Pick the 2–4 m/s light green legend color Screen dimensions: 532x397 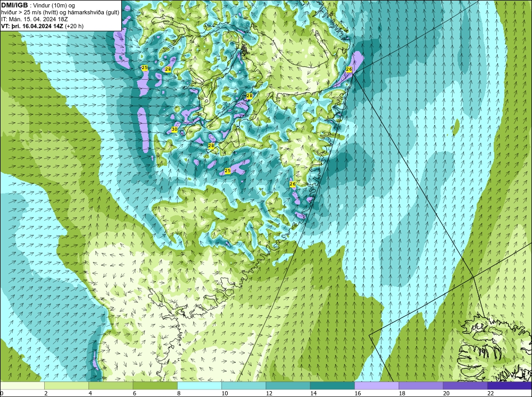tap(66, 385)
